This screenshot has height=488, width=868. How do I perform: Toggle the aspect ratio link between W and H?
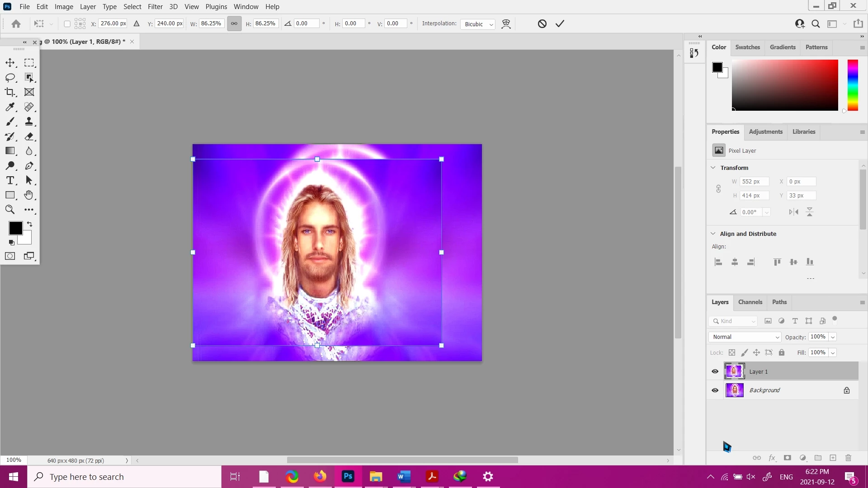(234, 23)
